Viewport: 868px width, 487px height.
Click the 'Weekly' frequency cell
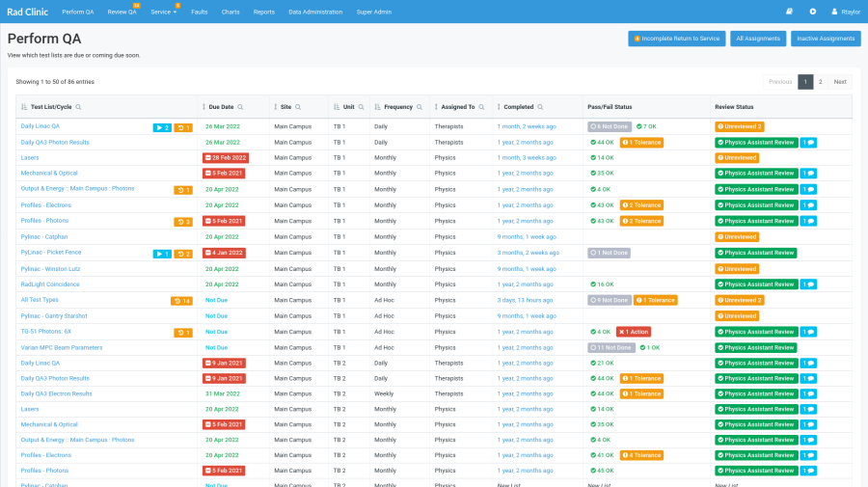pyautogui.click(x=384, y=394)
